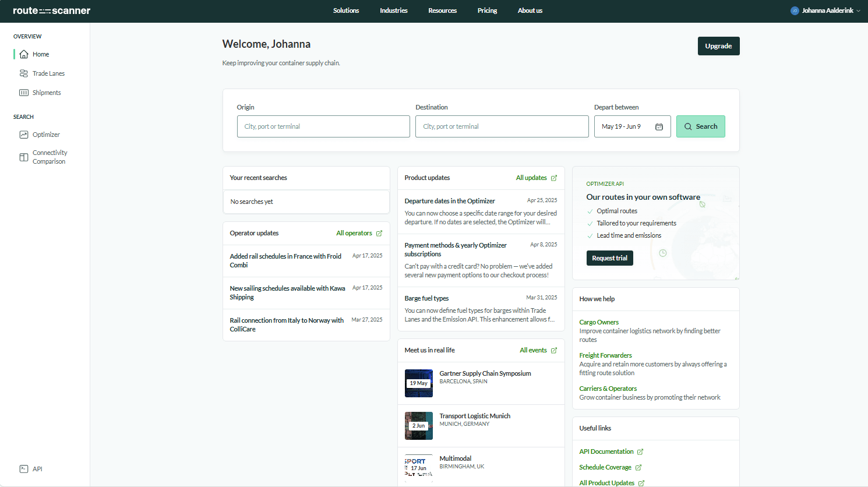This screenshot has height=487, width=868.
Task: Click the external icon next to Schedule Coverage
Action: [638, 468]
